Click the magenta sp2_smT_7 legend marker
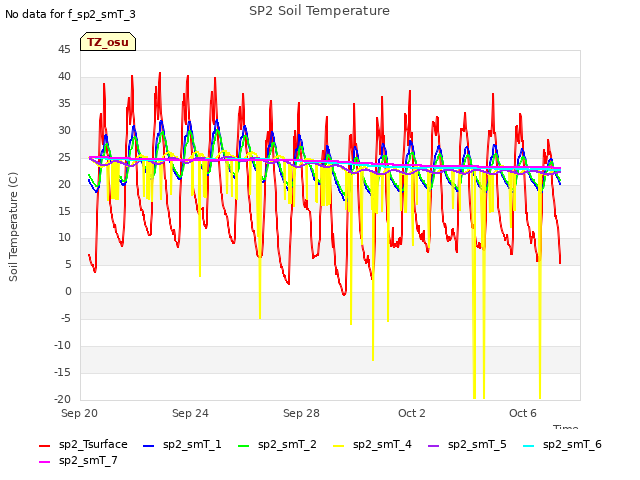 point(44,462)
